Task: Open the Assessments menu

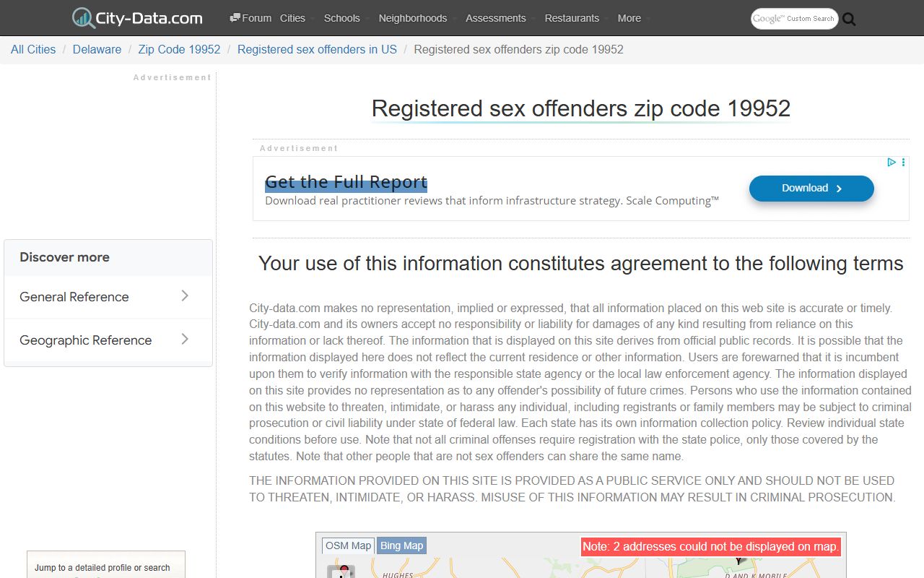Action: pos(496,18)
